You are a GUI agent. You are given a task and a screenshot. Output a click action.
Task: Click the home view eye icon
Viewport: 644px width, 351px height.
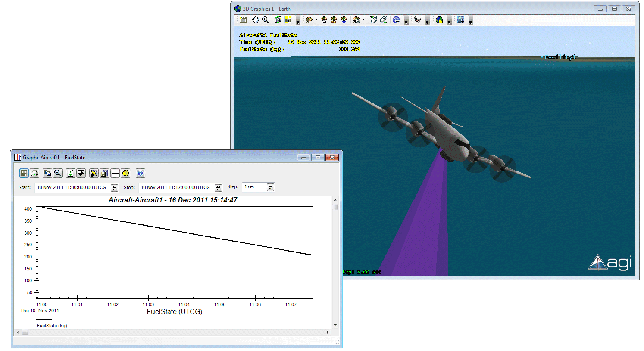tap(324, 20)
